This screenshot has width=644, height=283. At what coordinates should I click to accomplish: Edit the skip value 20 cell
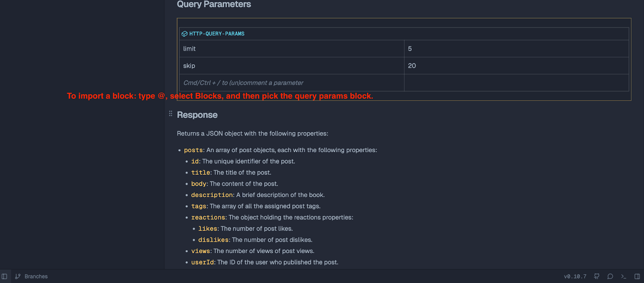pos(516,66)
